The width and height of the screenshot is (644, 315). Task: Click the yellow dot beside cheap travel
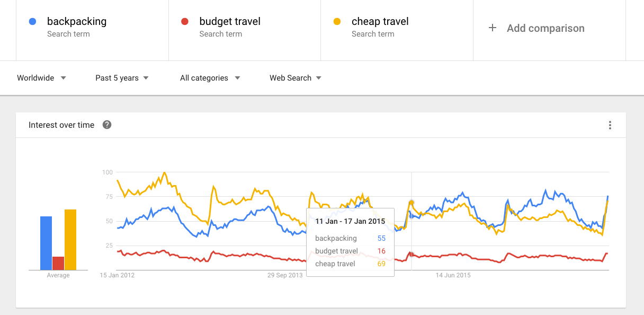pos(337,22)
